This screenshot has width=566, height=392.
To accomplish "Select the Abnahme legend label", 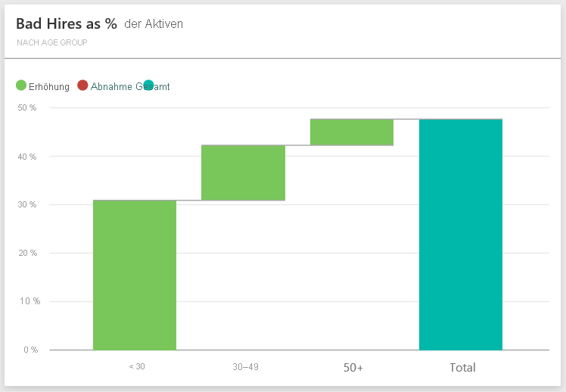I will pyautogui.click(x=111, y=87).
